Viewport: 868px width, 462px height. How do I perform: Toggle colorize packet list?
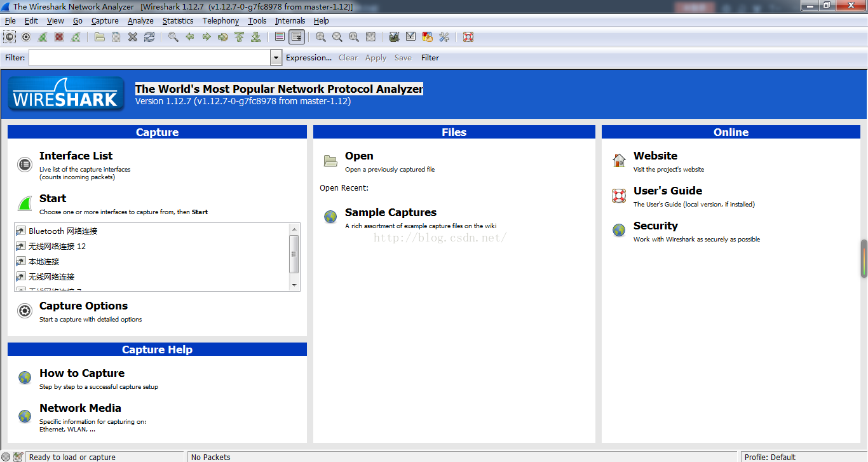(280, 37)
